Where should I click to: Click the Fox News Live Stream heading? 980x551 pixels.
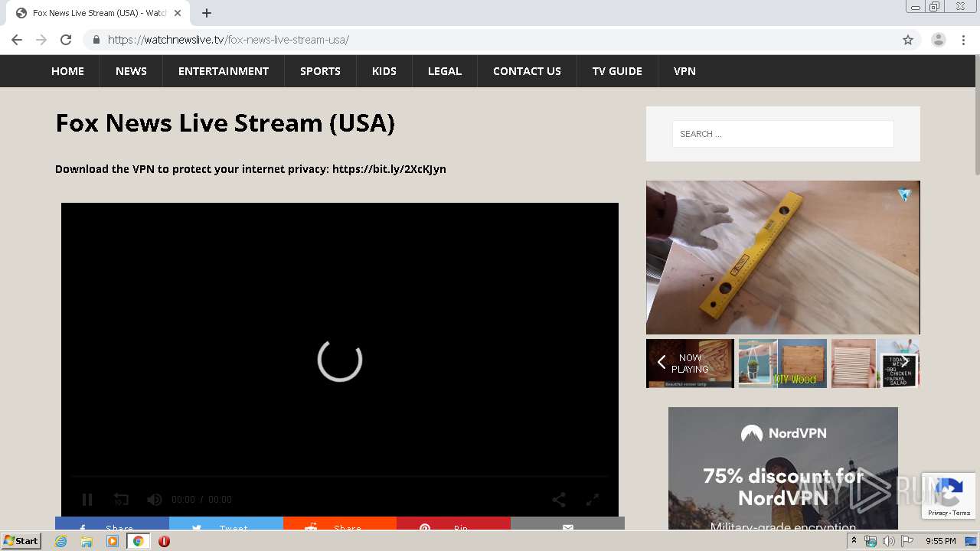(x=225, y=123)
